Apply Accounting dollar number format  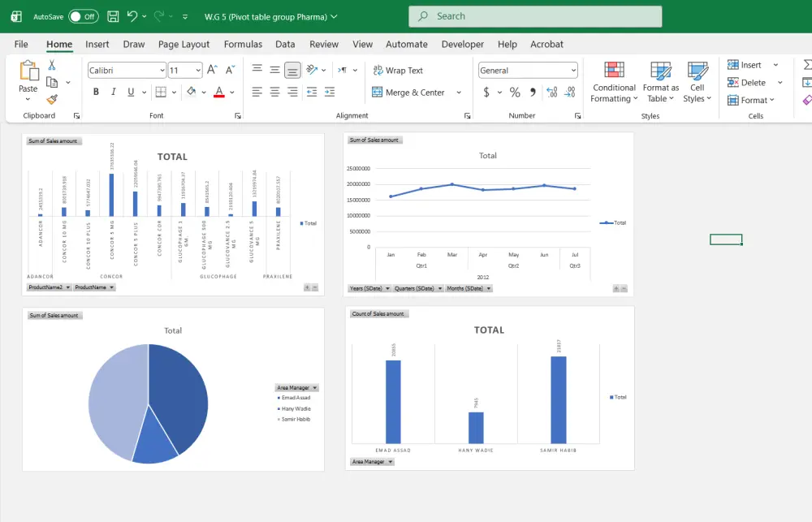tap(486, 93)
